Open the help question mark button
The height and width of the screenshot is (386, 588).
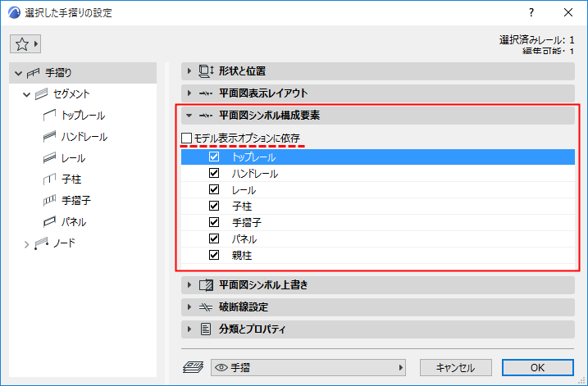pos(531,12)
